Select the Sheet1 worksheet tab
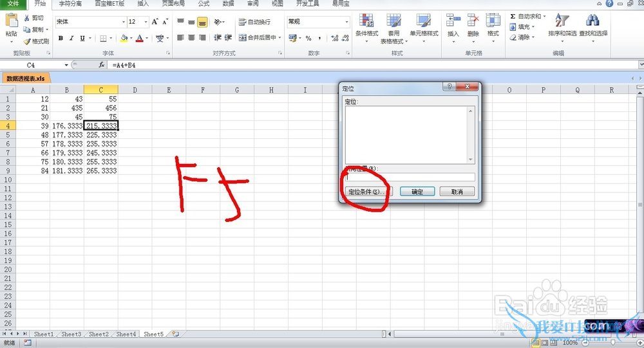644x348 pixels. (x=43, y=334)
